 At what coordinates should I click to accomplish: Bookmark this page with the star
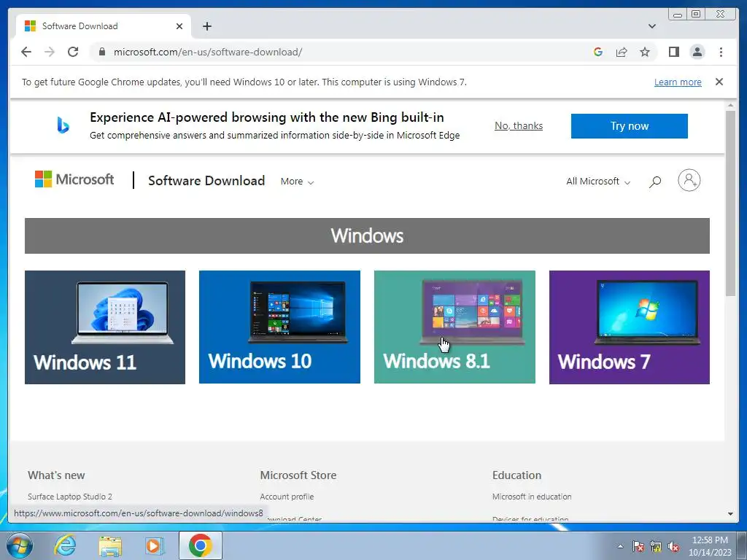(645, 52)
